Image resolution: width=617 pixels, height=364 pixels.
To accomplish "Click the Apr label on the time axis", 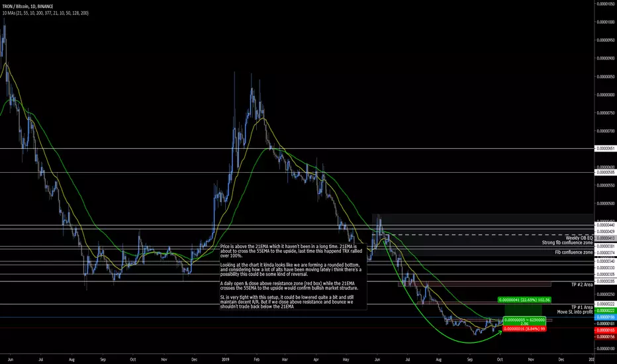I will point(316,359).
